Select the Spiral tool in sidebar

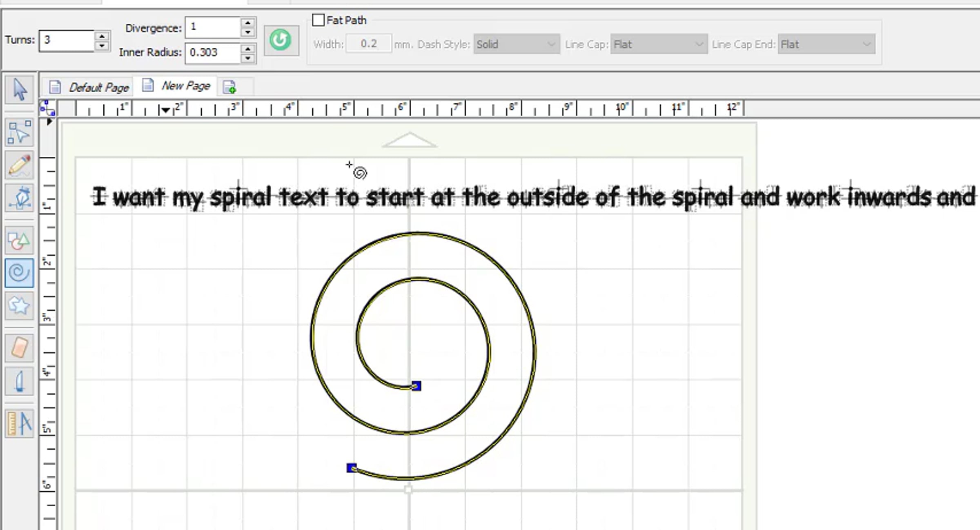(20, 273)
